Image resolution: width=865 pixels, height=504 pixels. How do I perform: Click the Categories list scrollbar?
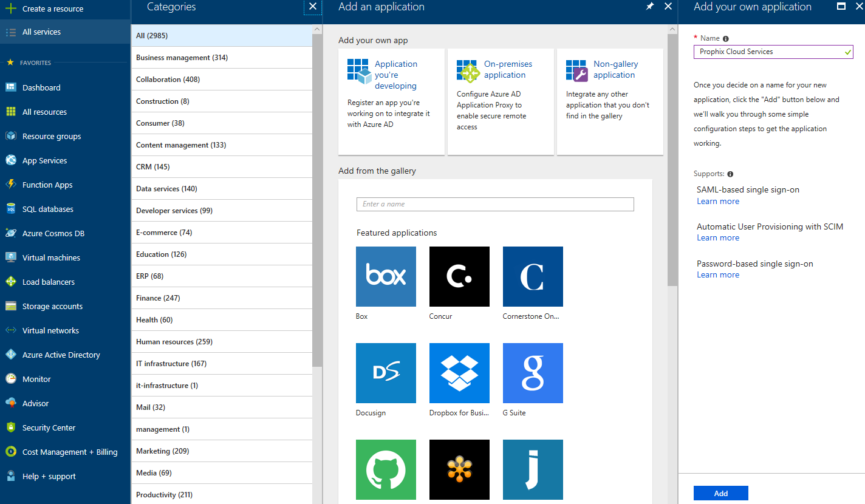pos(317,200)
